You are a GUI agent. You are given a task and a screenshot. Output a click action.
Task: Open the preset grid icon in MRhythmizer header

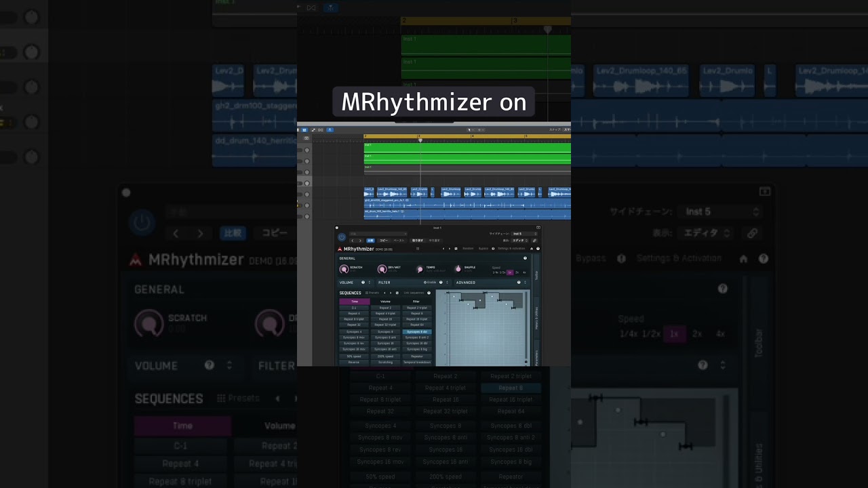[x=418, y=249]
